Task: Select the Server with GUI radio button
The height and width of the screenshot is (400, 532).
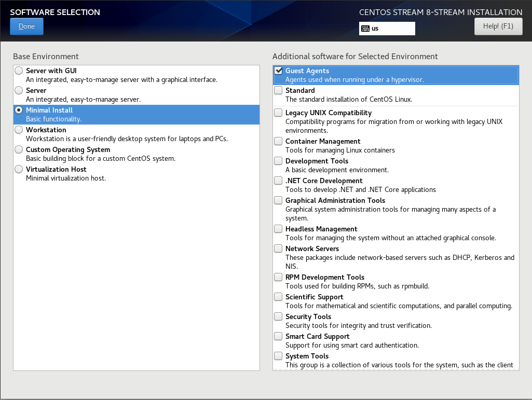Action: coord(19,71)
